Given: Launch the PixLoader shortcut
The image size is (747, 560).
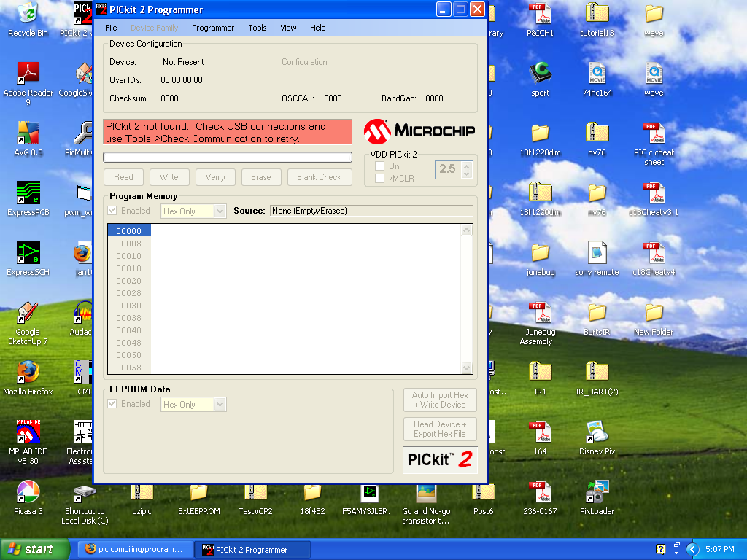Looking at the screenshot, I should (x=597, y=498).
